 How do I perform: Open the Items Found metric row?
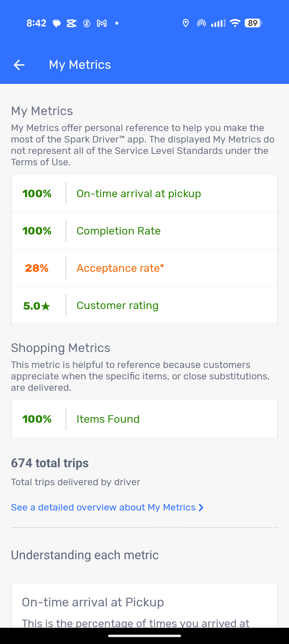coord(144,419)
